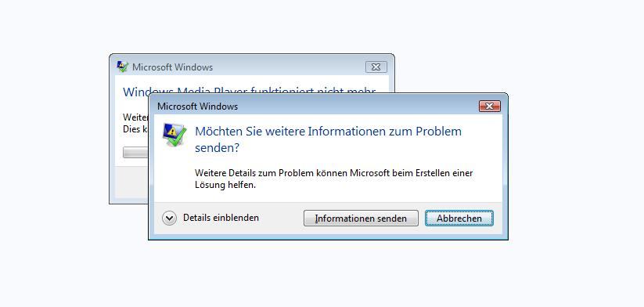
Task: Click 'Windows Media Player funktioniert nicht mehr' heading
Action: coord(249,92)
